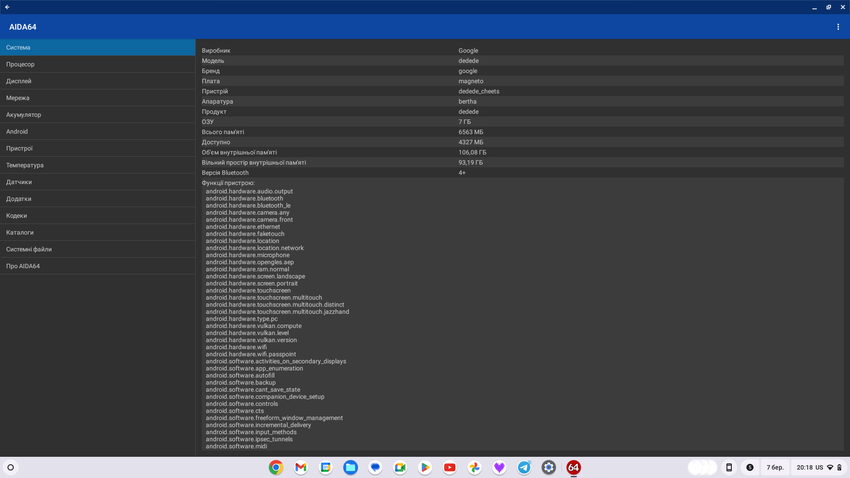Open the Settings gear on the shelf
The width and height of the screenshot is (850, 478).
click(549, 467)
